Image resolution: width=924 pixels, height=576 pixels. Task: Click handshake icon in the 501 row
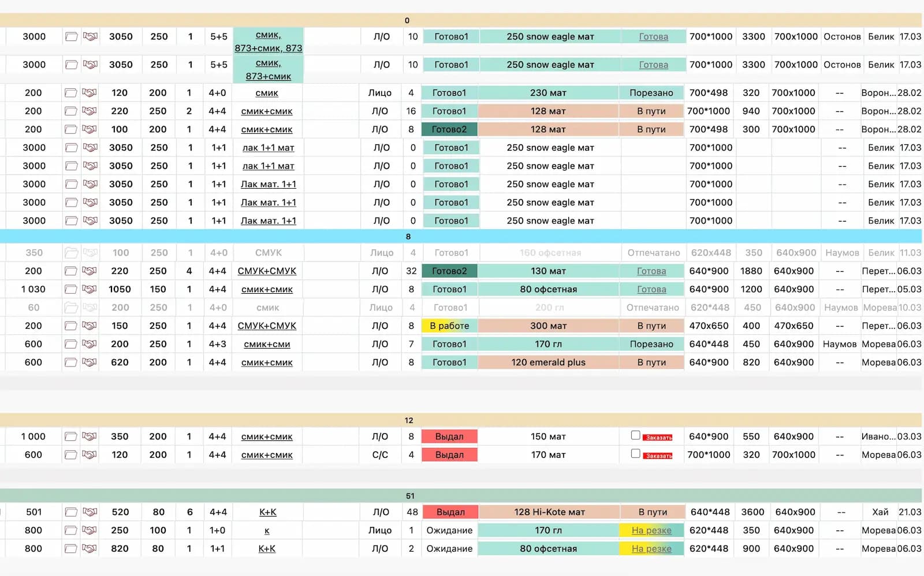(90, 512)
